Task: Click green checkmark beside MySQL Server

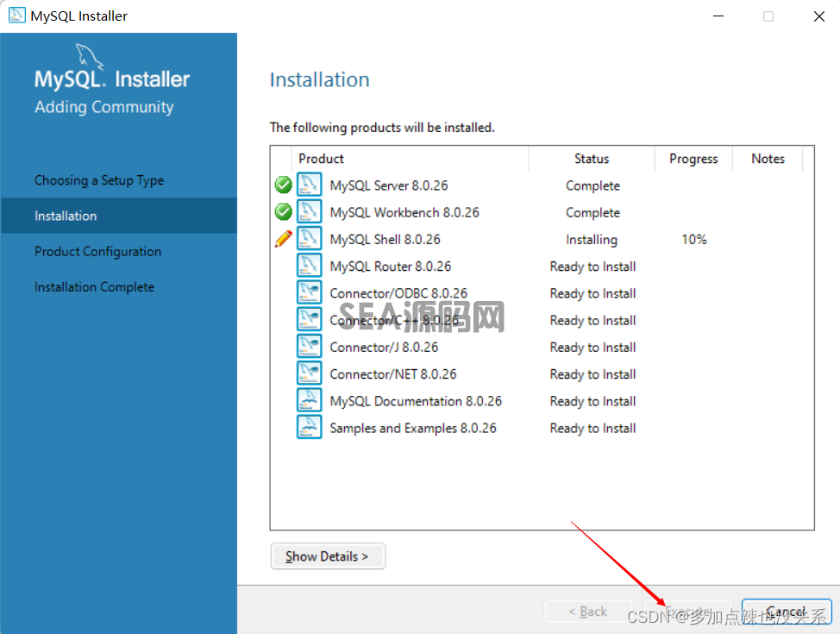Action: pyautogui.click(x=283, y=185)
